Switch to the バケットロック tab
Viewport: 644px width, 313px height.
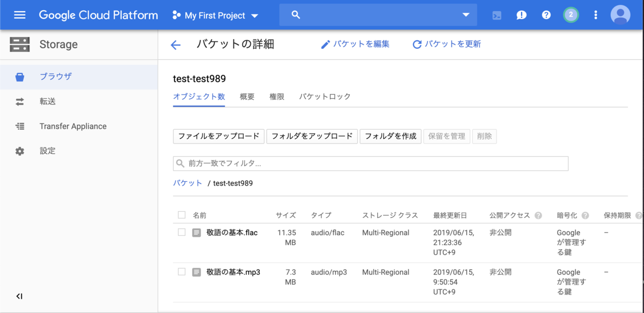325,96
